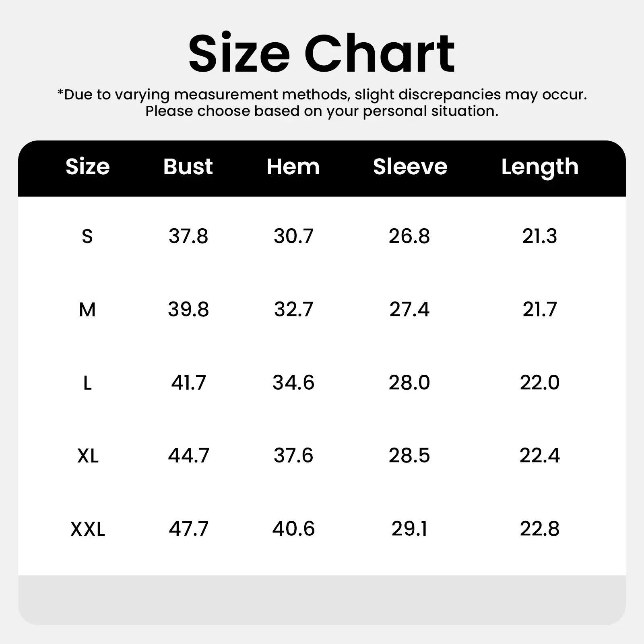
Task: Select length value 22.4 for size XL
Action: tap(539, 456)
